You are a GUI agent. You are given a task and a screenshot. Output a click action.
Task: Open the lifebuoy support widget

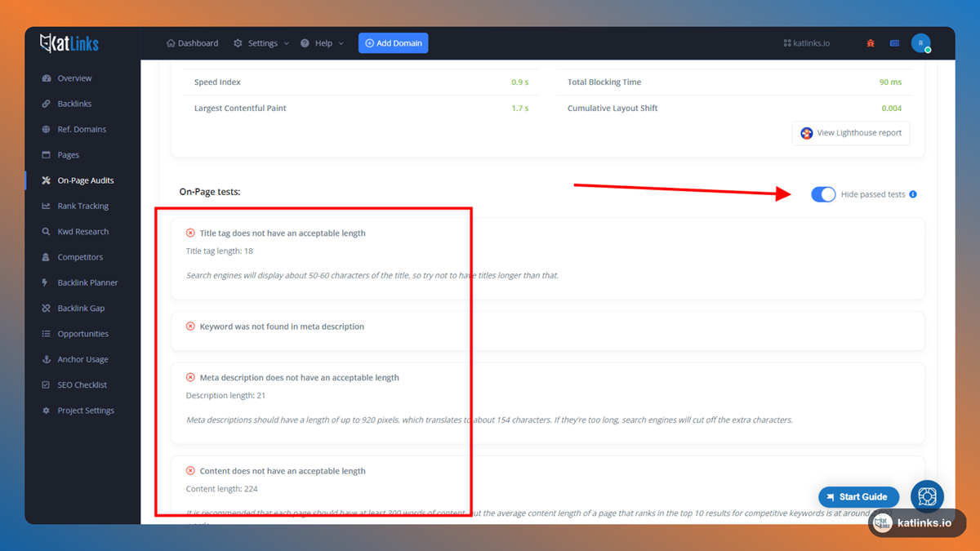[927, 496]
